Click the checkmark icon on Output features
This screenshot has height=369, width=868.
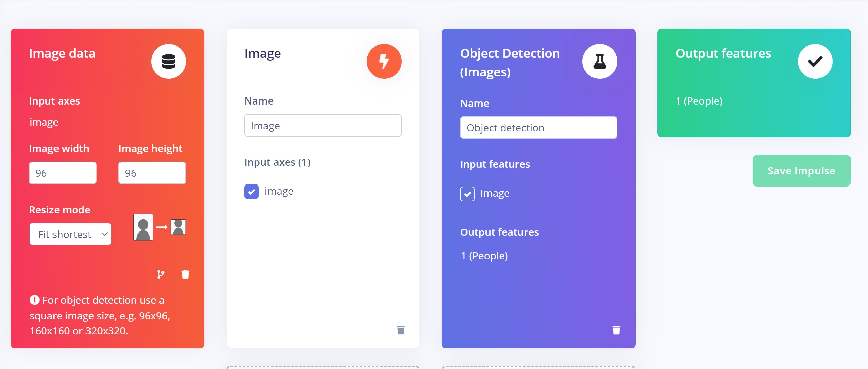pos(815,61)
